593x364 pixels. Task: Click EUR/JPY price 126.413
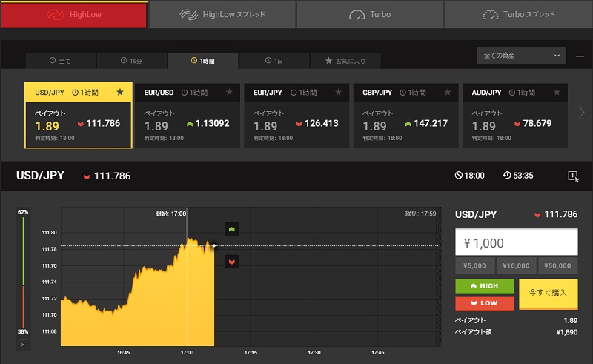(x=322, y=123)
